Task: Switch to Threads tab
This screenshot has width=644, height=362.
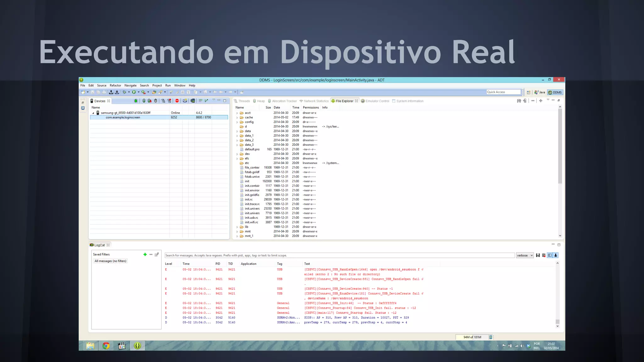Action: [x=242, y=101]
